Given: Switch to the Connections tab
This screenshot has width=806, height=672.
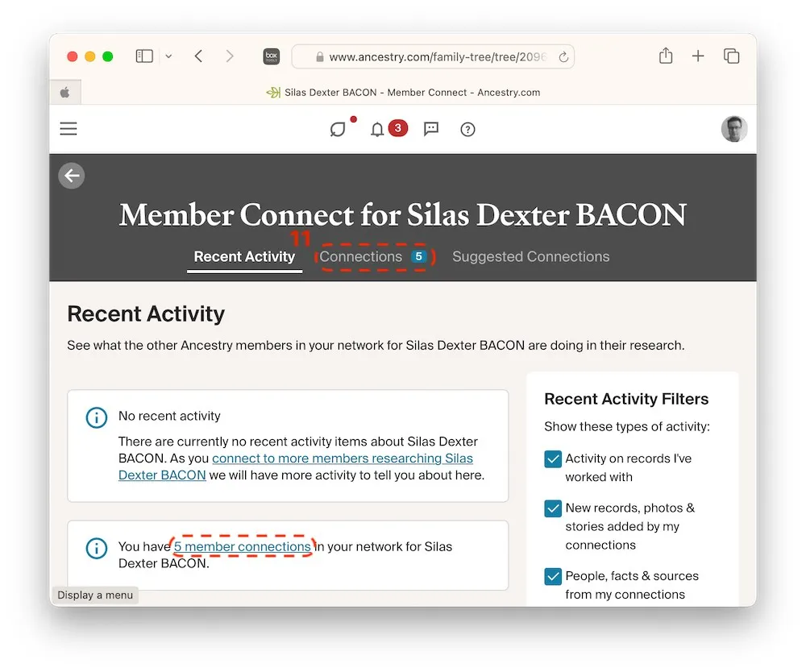Looking at the screenshot, I should click(373, 256).
